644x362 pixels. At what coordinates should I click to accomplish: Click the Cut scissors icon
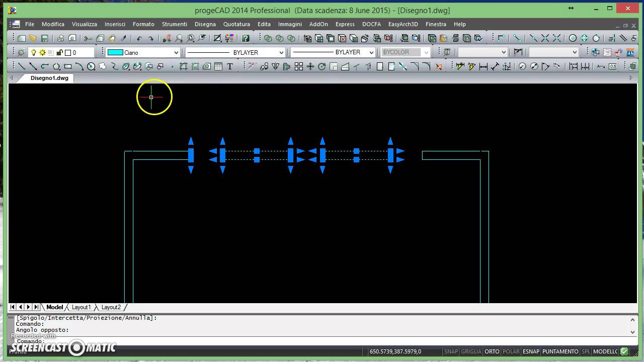(x=88, y=38)
